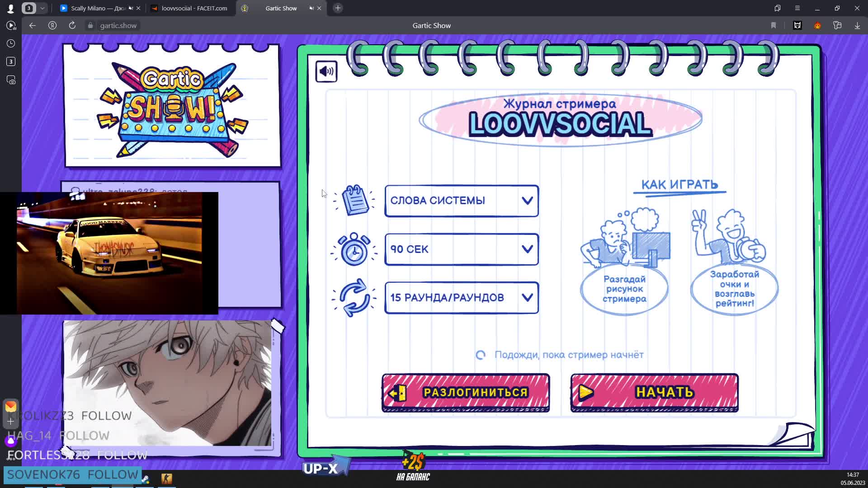This screenshot has height=488, width=868.
Task: Open Steam from the taskbar
Action: (x=145, y=479)
